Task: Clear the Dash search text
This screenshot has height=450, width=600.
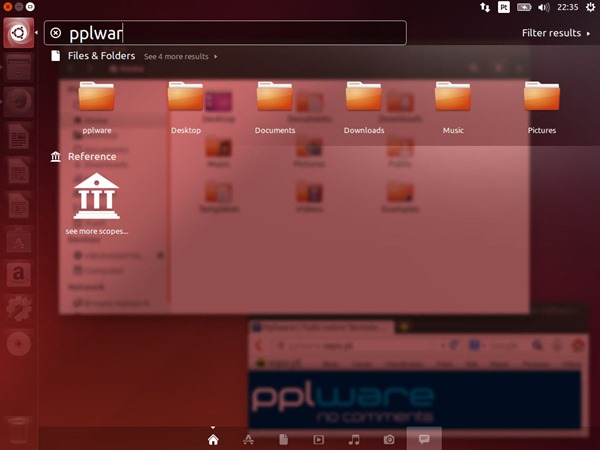Action: coord(55,33)
